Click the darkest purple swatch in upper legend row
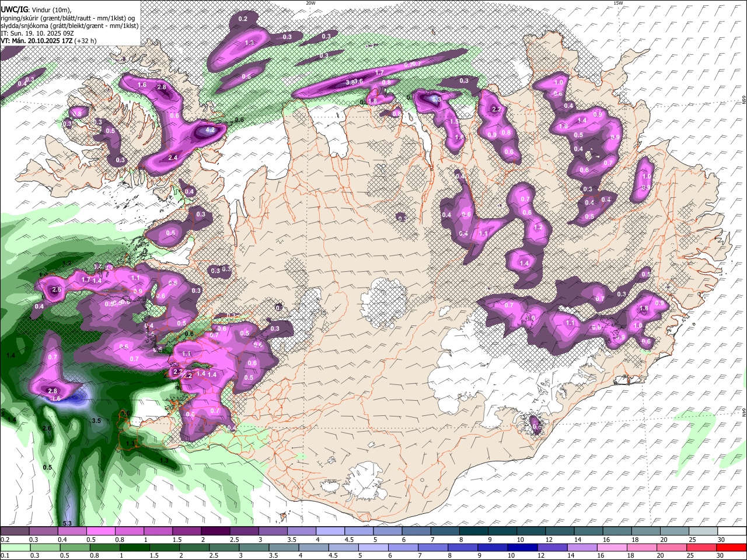The image size is (747, 560). click(215, 531)
